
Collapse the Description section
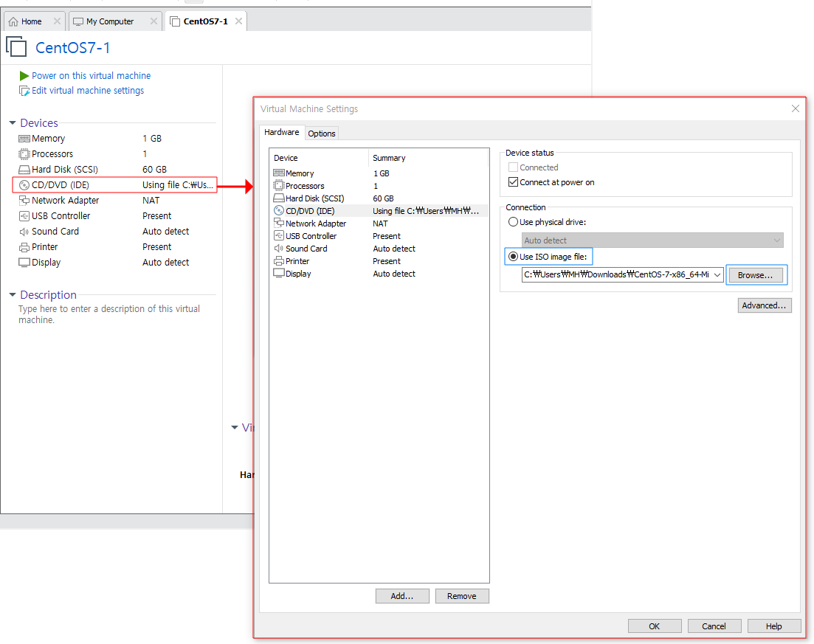[13, 295]
